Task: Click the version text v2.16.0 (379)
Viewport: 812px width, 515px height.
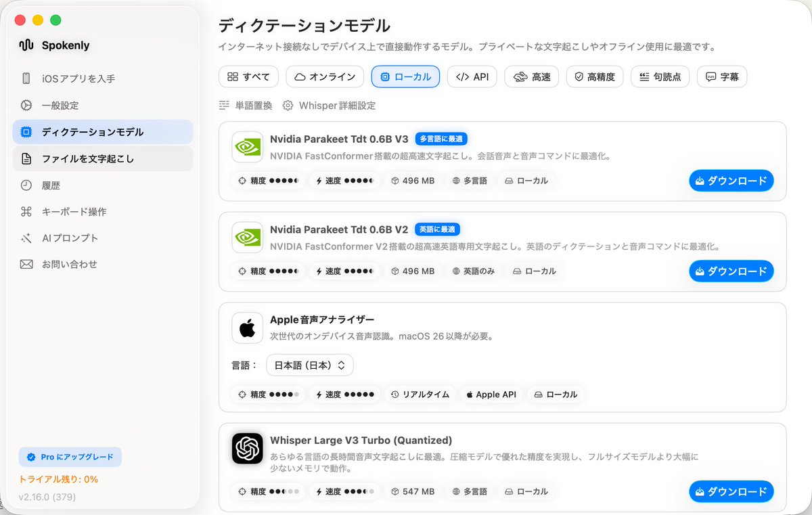Action: [47, 497]
